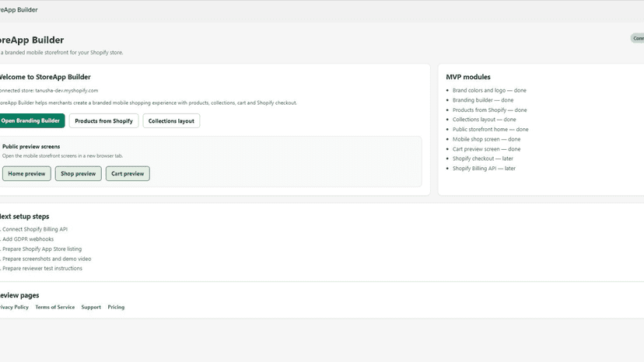Click the 'Open the mobile storefront screens' hint text
Image resolution: width=644 pixels, height=362 pixels.
click(62, 156)
